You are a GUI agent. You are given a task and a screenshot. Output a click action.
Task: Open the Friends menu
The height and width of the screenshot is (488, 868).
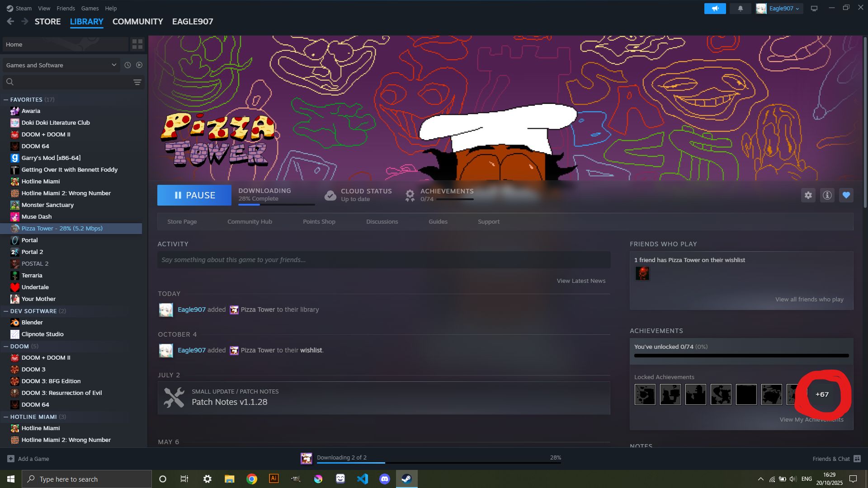tap(66, 8)
